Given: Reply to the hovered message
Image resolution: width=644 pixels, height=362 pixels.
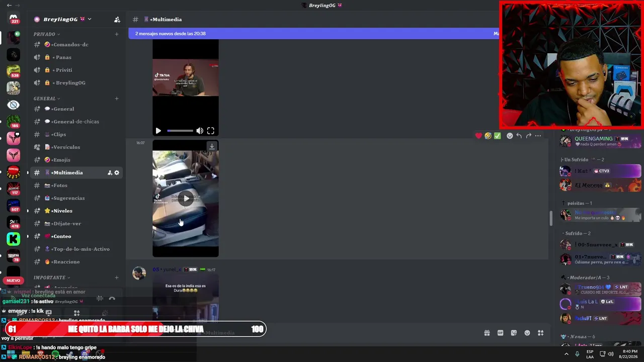Looking at the screenshot, I should 519,136.
